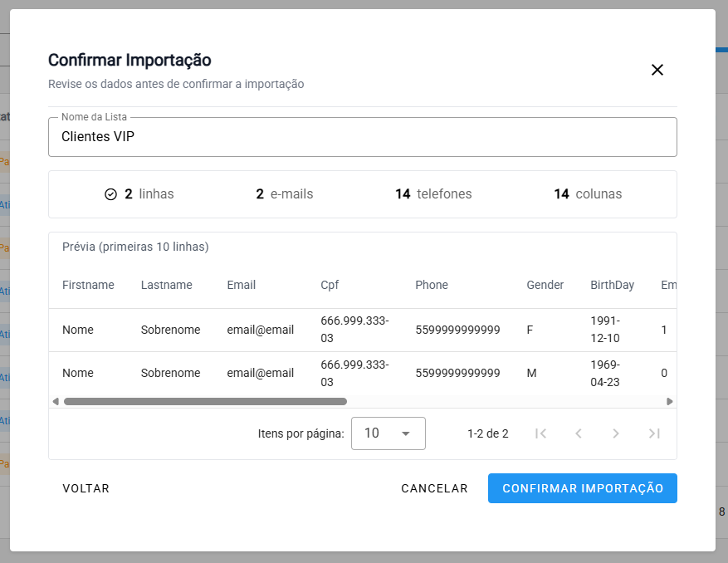Viewport: 728px width, 563px height.
Task: Click the checkmark icon beside 2 linhas
Action: click(x=111, y=194)
